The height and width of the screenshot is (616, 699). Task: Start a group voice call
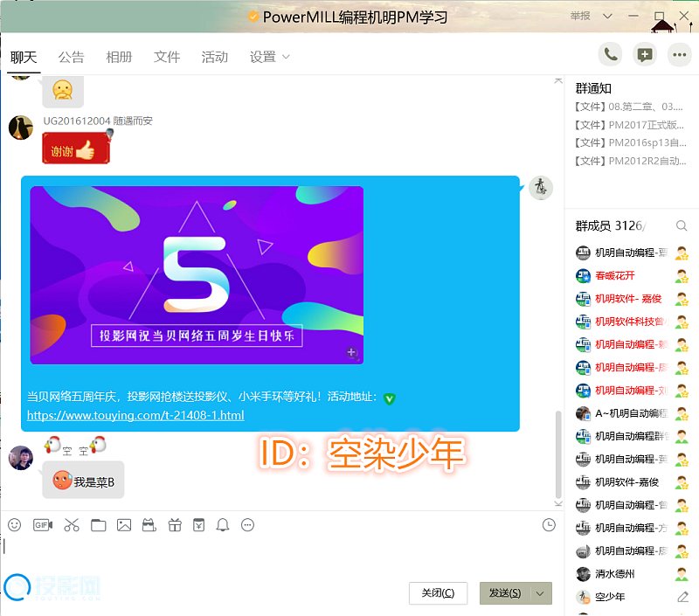tap(611, 54)
